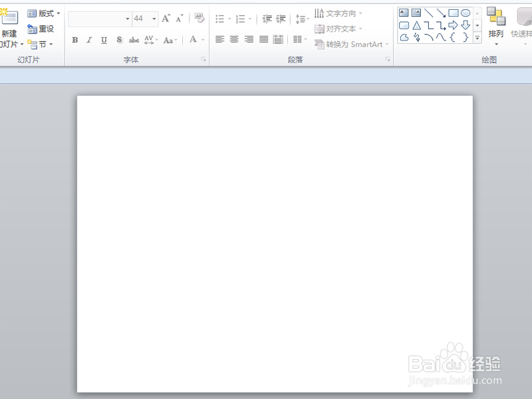Image resolution: width=532 pixels, height=399 pixels.
Task: Select the Arc shape
Action: (x=428, y=37)
